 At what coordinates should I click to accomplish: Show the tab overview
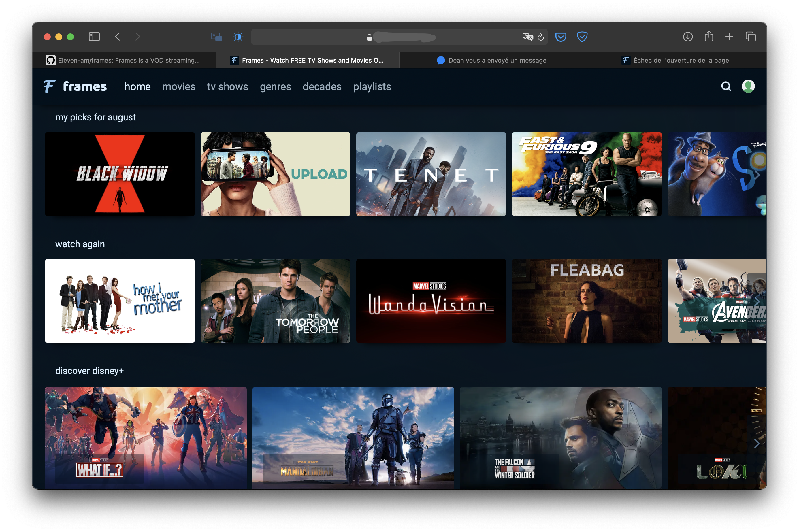point(751,37)
